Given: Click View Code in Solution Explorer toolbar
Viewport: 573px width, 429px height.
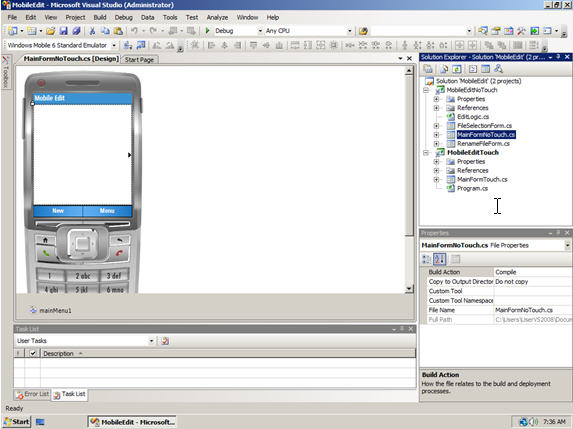Looking at the screenshot, I should [473, 69].
